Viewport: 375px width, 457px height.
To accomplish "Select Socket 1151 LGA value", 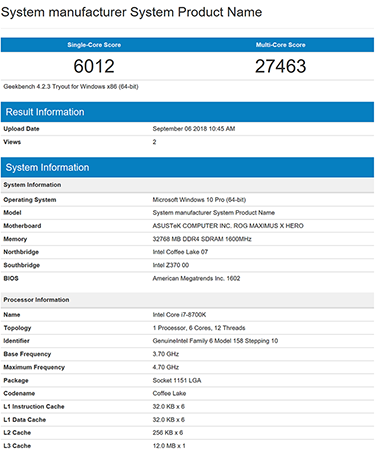I will [177, 380].
